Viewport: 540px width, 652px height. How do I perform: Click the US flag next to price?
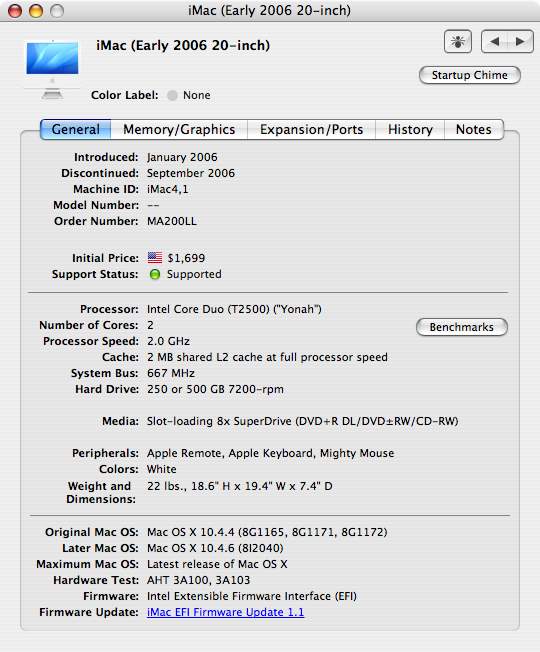(155, 257)
